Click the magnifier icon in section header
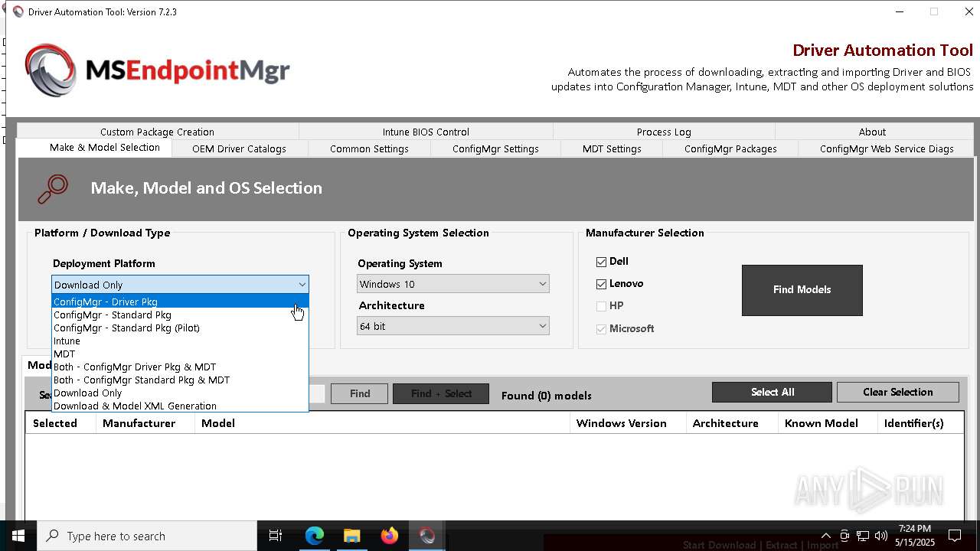The height and width of the screenshot is (551, 980). coord(53,189)
